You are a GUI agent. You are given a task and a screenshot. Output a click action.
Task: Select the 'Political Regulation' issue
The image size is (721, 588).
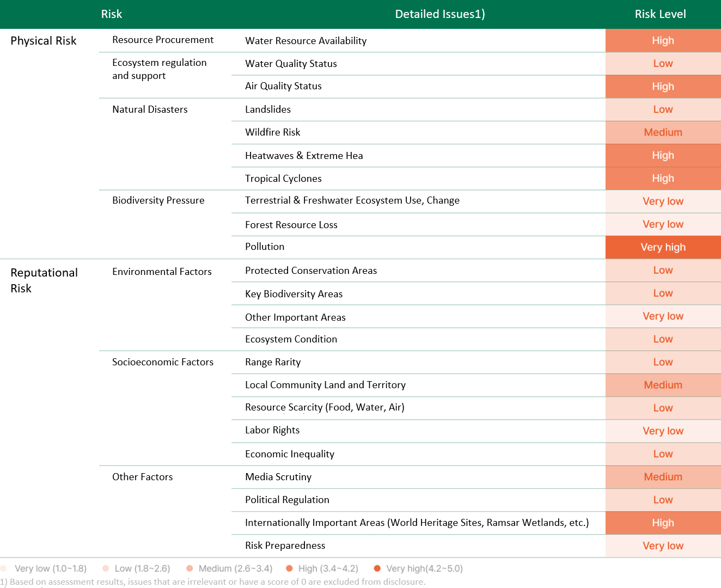[287, 500]
